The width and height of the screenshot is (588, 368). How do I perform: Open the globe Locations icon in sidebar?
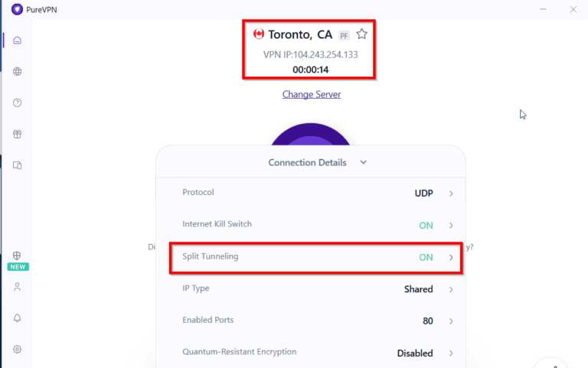coord(17,71)
